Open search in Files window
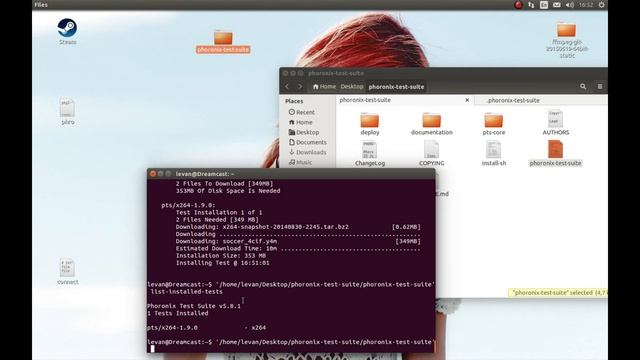 click(583, 87)
